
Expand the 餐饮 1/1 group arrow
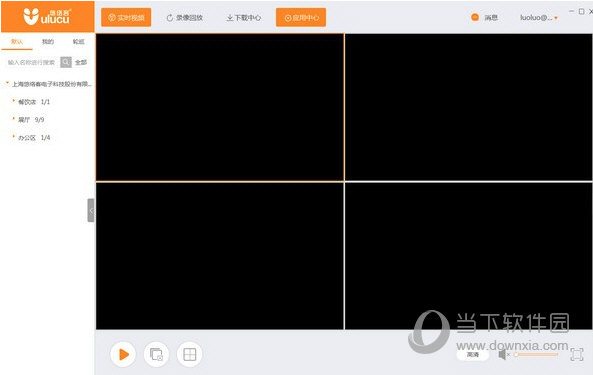[x=14, y=101]
